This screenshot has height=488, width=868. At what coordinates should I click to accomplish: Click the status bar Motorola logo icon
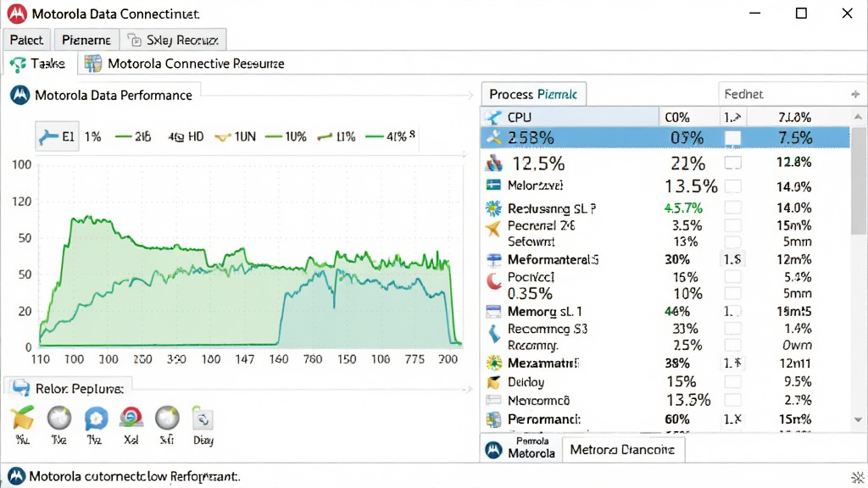[17, 475]
